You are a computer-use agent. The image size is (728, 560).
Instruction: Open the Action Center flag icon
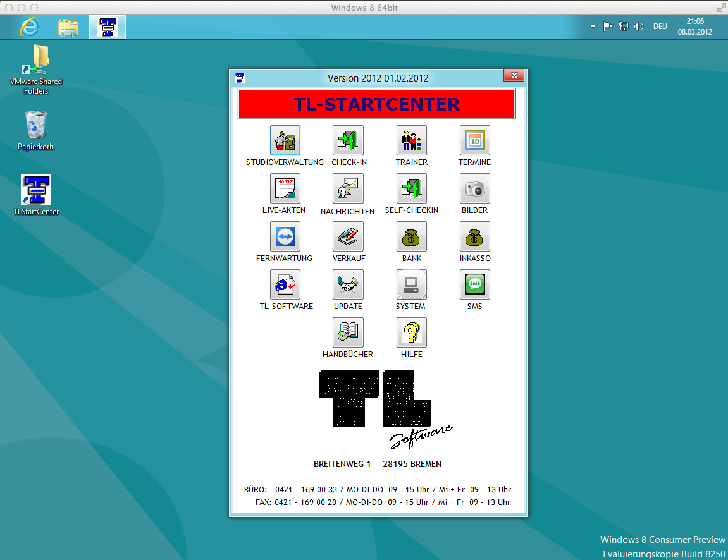[x=608, y=27]
